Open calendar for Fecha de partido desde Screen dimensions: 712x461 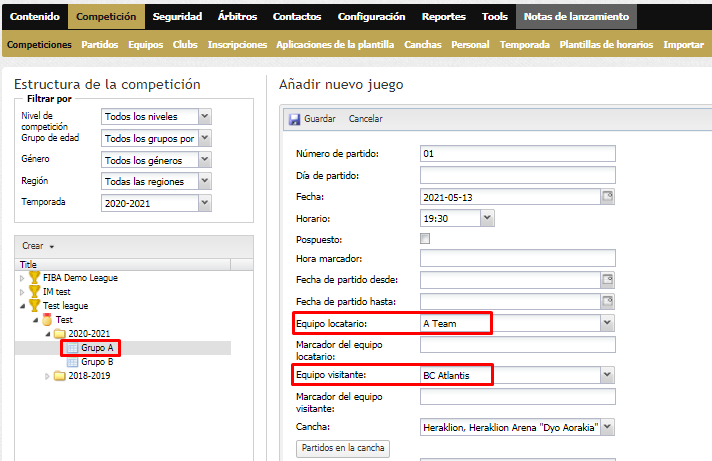point(608,280)
